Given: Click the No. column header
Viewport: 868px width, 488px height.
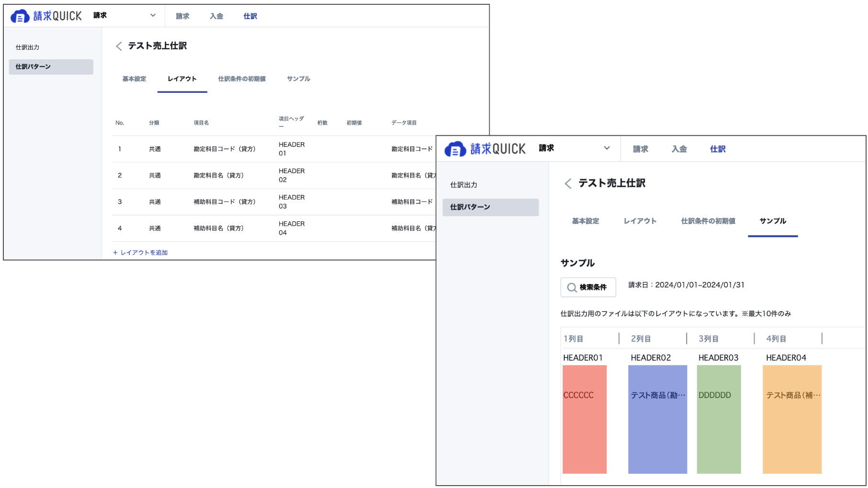Looking at the screenshot, I should [120, 123].
